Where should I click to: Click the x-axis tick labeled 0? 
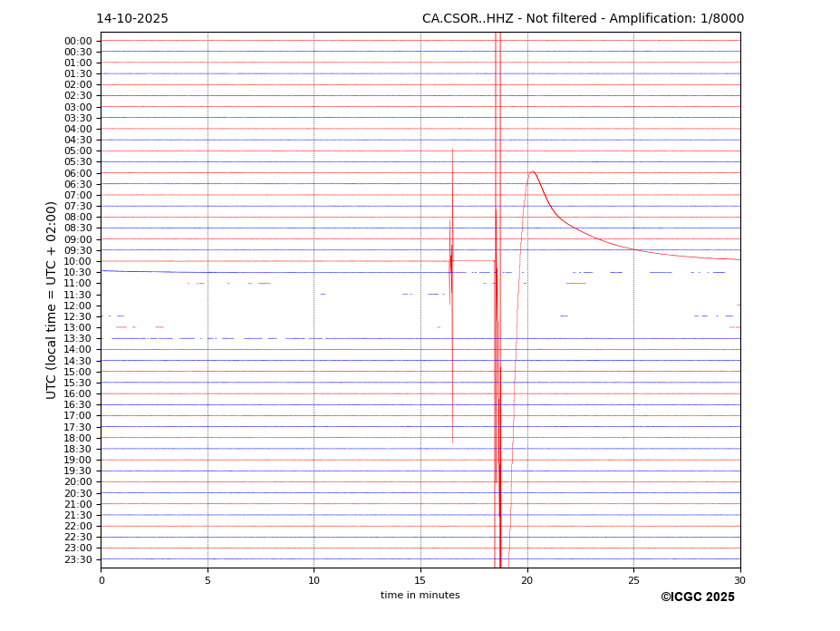101,580
